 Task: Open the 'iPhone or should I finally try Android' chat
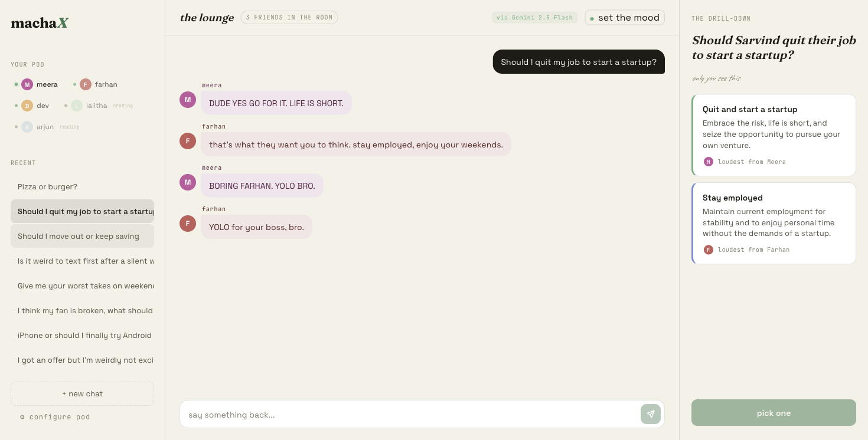(x=82, y=336)
